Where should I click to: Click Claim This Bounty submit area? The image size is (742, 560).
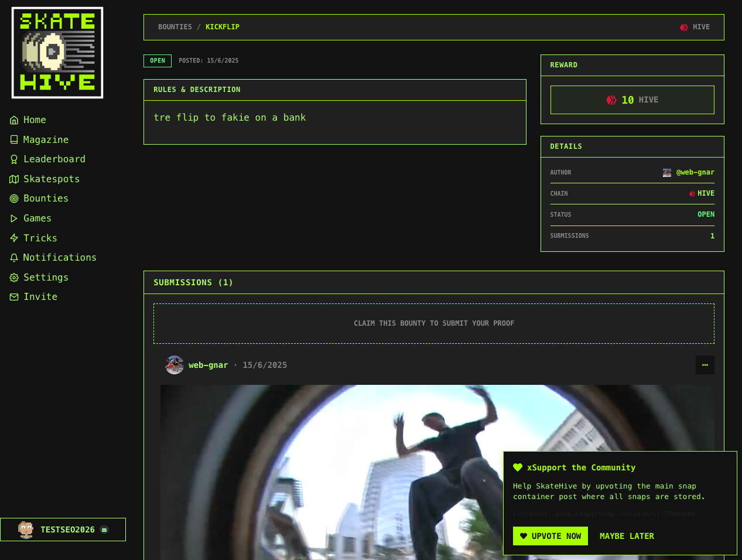(x=433, y=323)
